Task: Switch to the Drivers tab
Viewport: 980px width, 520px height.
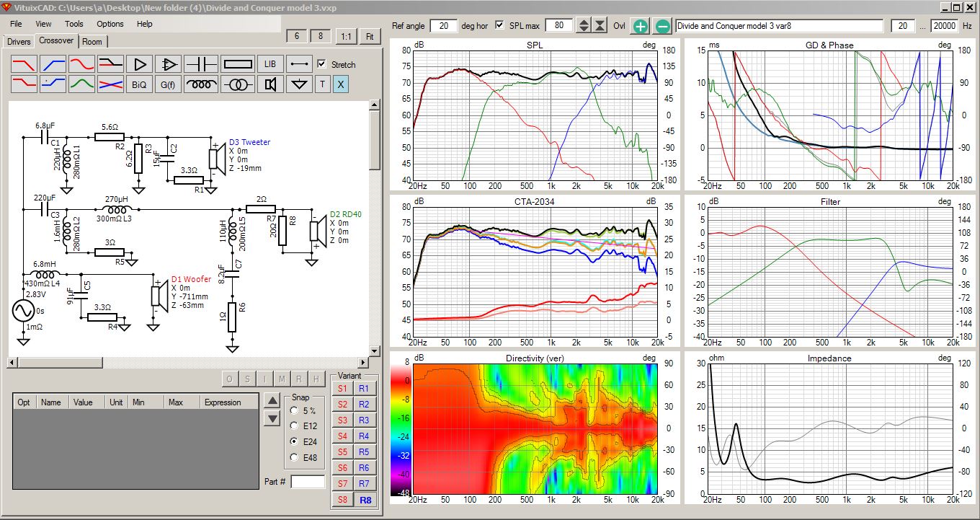Action: 19,41
